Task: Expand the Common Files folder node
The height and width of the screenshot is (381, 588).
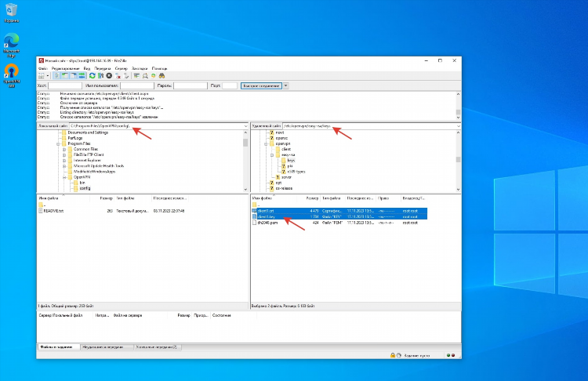Action: point(64,149)
